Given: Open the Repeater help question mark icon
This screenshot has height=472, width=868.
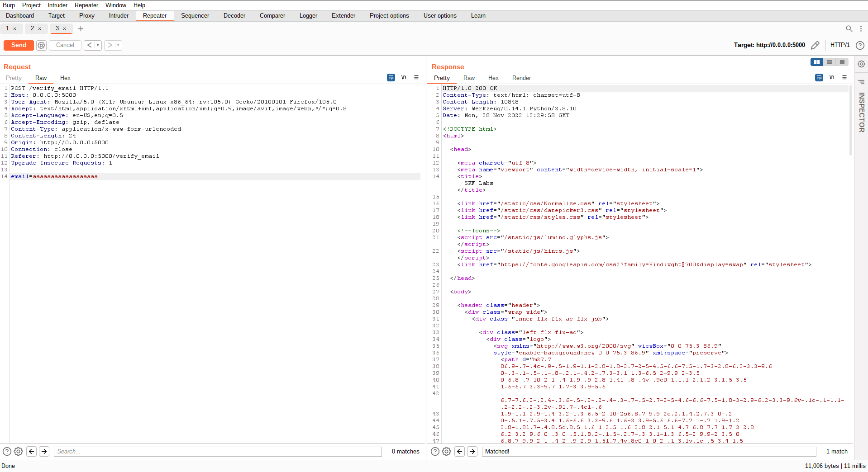Looking at the screenshot, I should pos(860,45).
